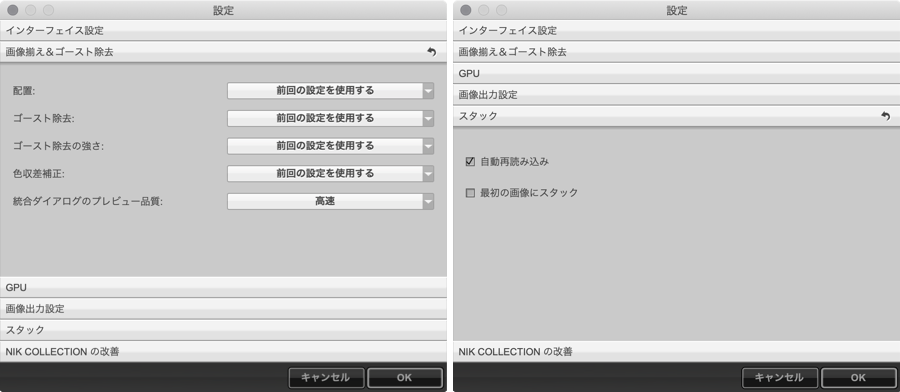
Task: Open the プレビュー品質 dropdown showing 高速
Action: [x=331, y=201]
